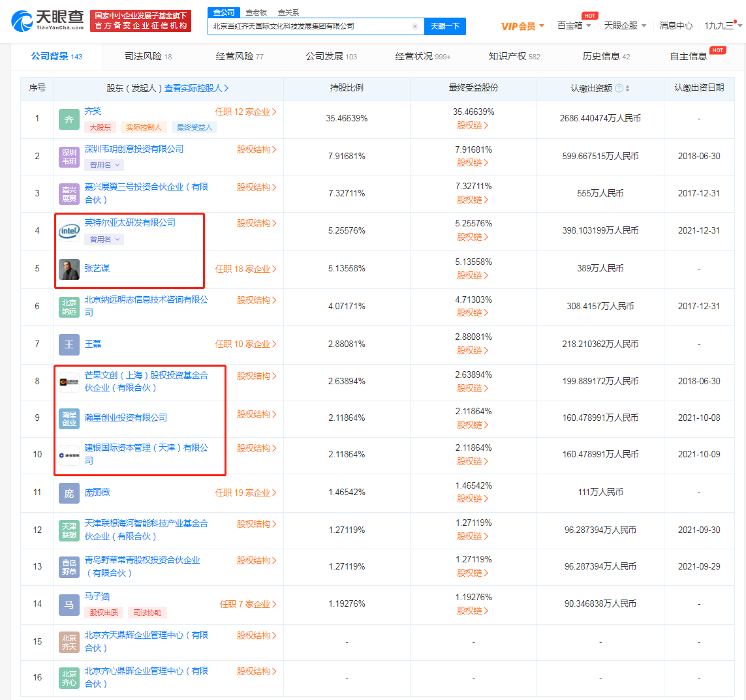Screen dimensions: 746x700
Task: Click the 北京齐天 avatar icon
Action: click(x=69, y=642)
